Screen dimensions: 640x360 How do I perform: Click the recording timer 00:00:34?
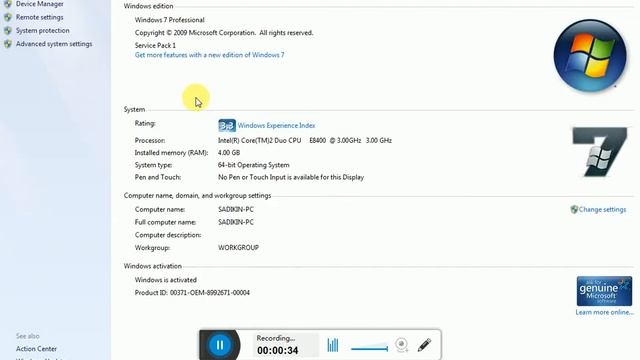coord(278,350)
